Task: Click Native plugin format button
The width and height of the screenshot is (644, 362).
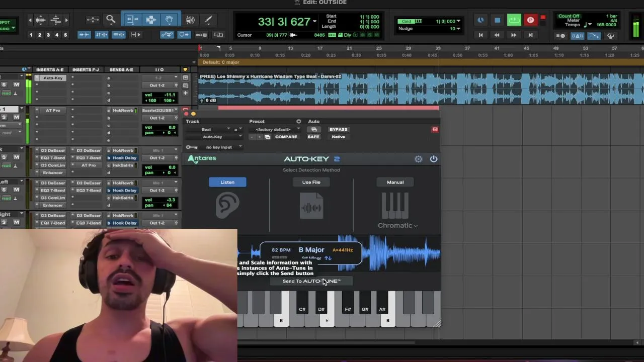Action: (x=338, y=137)
